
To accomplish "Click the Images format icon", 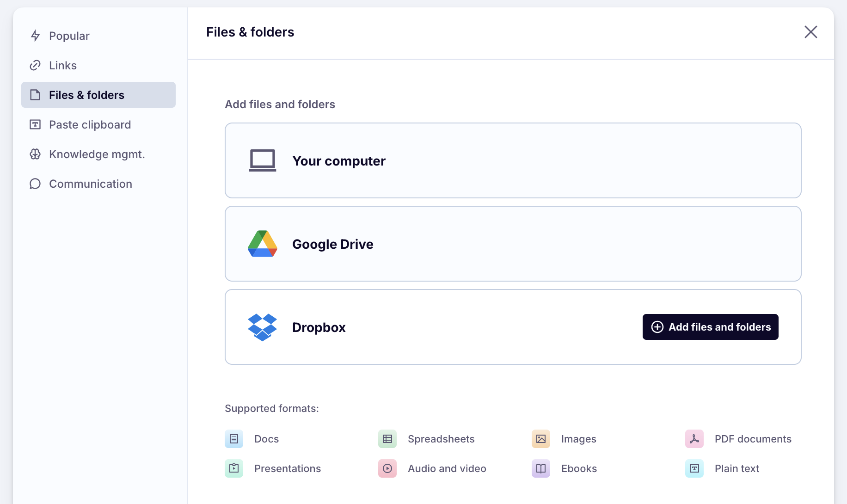I will tap(540, 439).
